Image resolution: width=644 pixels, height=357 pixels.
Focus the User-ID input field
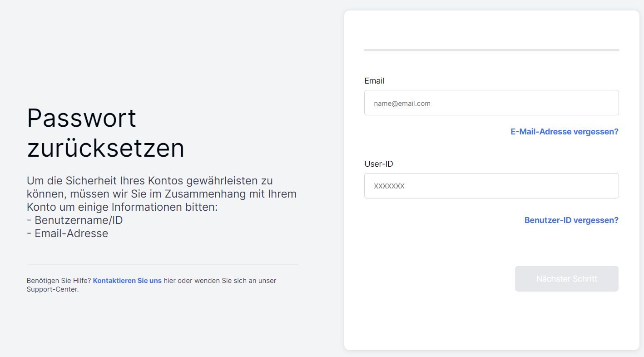point(491,186)
